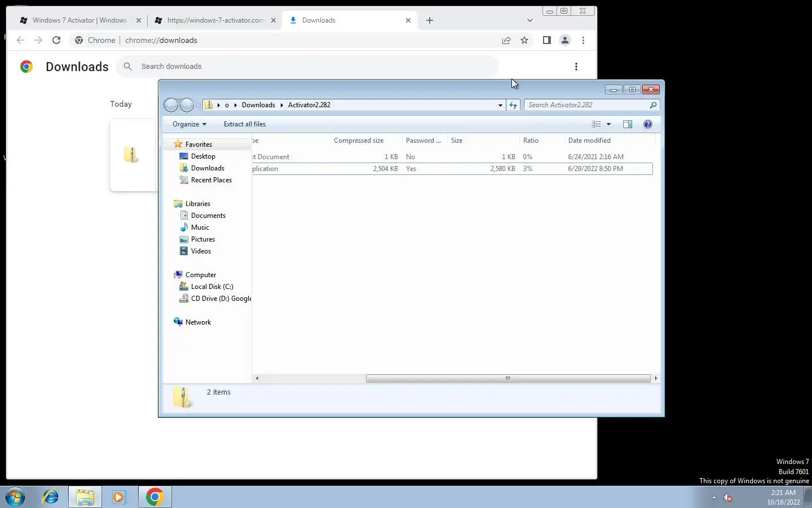Screen dimensions: 812x508
Task: Refresh the Activator2.282 folder view
Action: tap(513, 105)
